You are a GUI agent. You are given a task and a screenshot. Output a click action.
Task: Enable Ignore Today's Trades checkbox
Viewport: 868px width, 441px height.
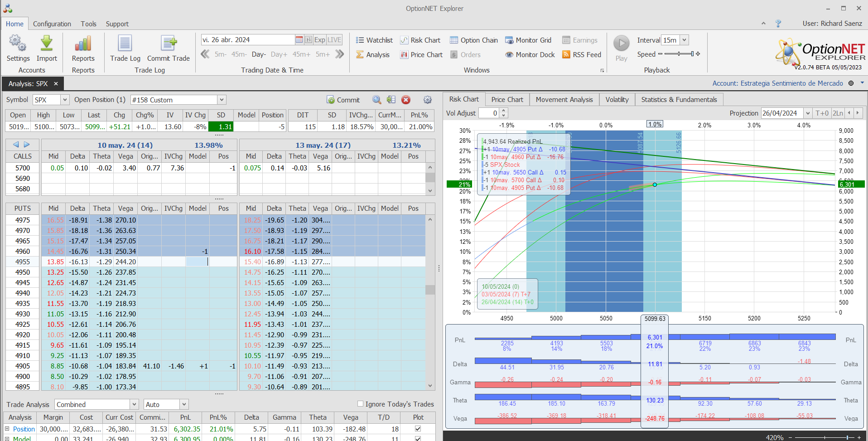[x=361, y=404]
